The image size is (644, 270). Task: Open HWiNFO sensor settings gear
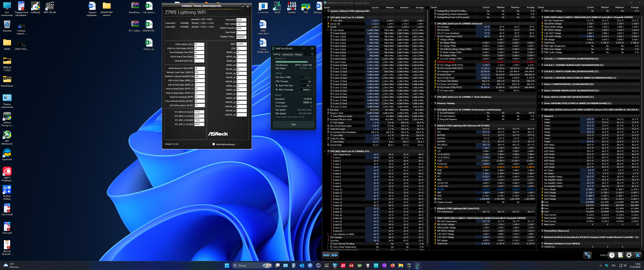pyautogui.click(x=629, y=255)
